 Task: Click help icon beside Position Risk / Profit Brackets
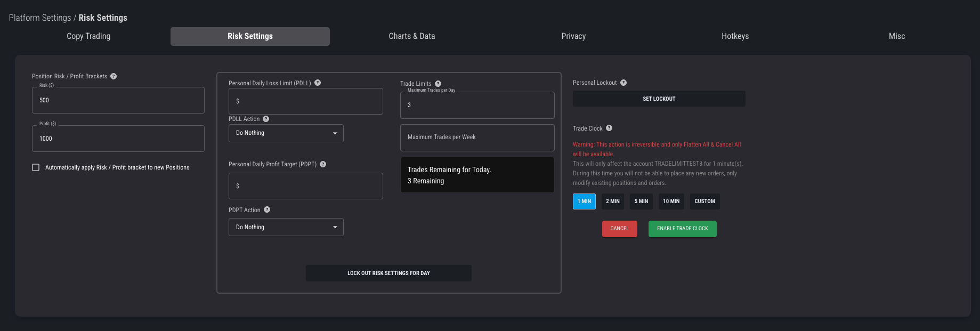114,76
